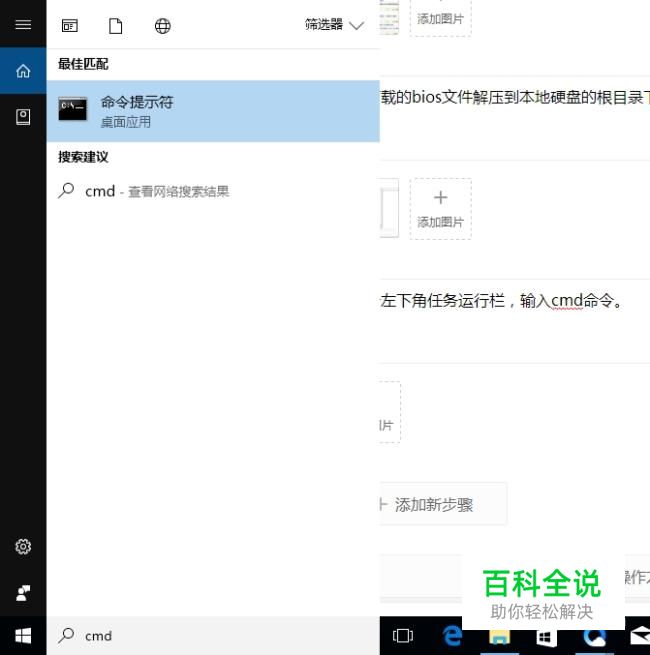Viewport: 650px width, 655px height.
Task: Click the top 添加图片 box in webpage
Action: (x=441, y=18)
